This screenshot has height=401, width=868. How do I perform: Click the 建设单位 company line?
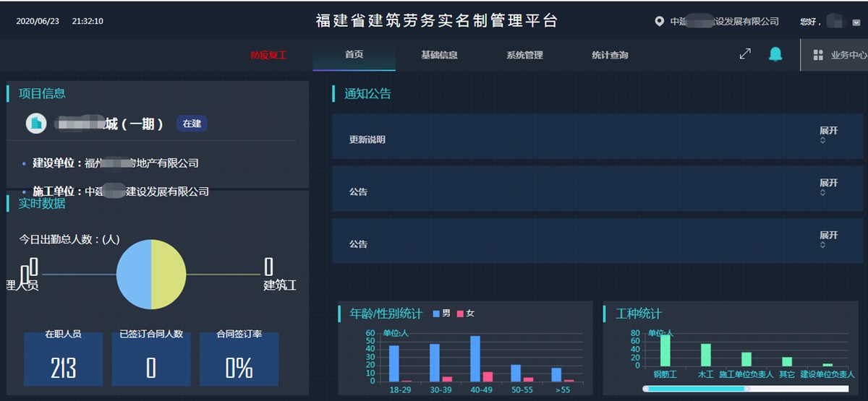[116, 163]
